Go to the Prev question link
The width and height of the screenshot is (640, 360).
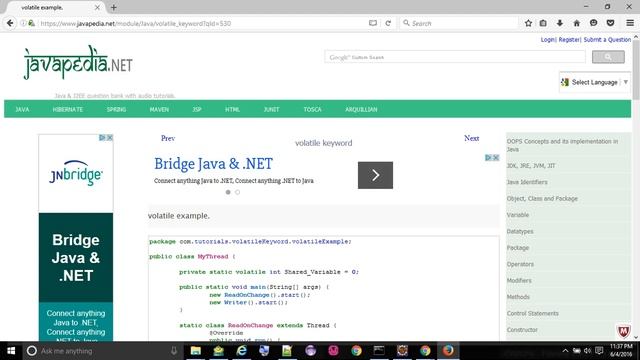[168, 138]
